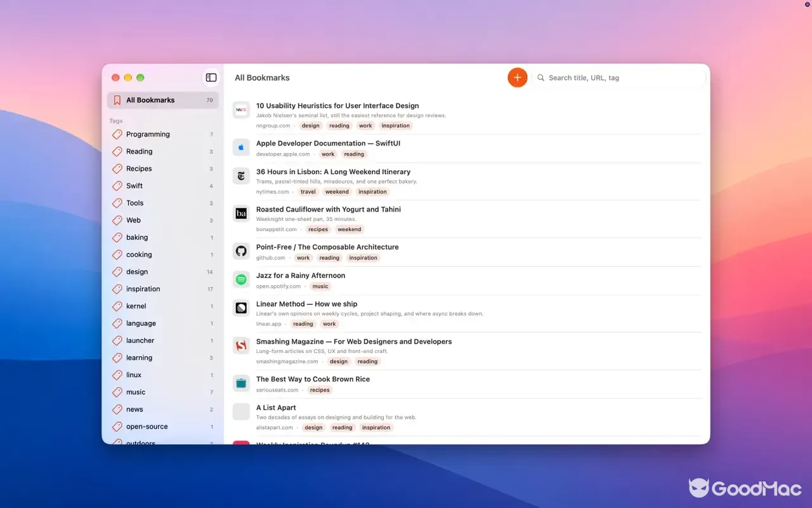Image resolution: width=812 pixels, height=508 pixels.
Task: Click the music tag on Jazz bookmark
Action: coord(320,286)
